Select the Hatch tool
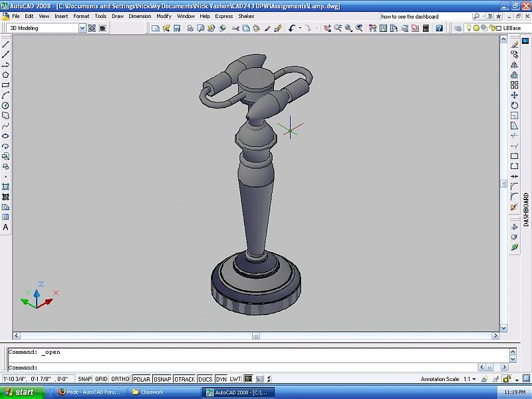The width and height of the screenshot is (532, 399). coord(5,187)
